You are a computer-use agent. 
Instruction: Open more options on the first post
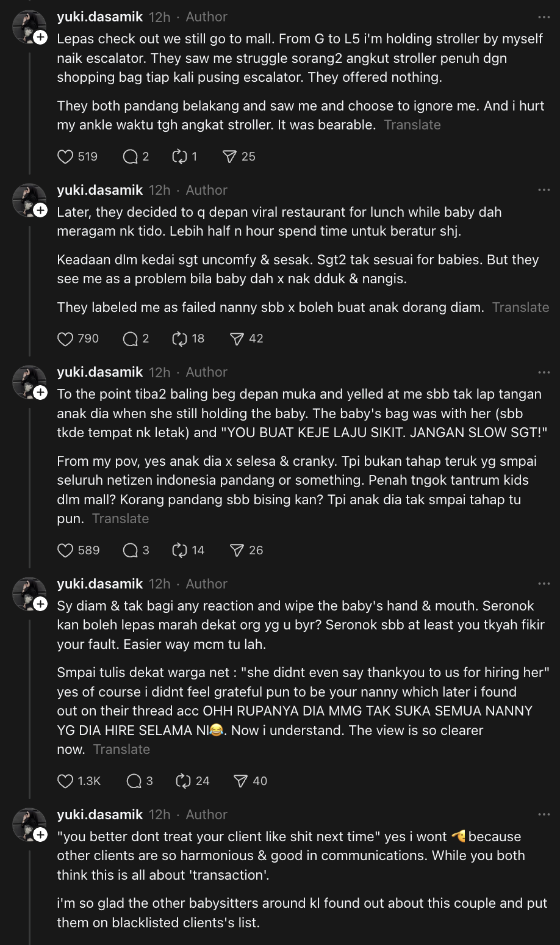[x=544, y=17]
